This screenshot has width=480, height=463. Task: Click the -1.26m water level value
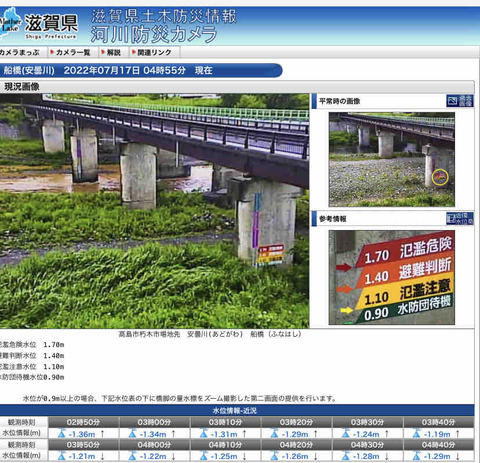(x=295, y=456)
